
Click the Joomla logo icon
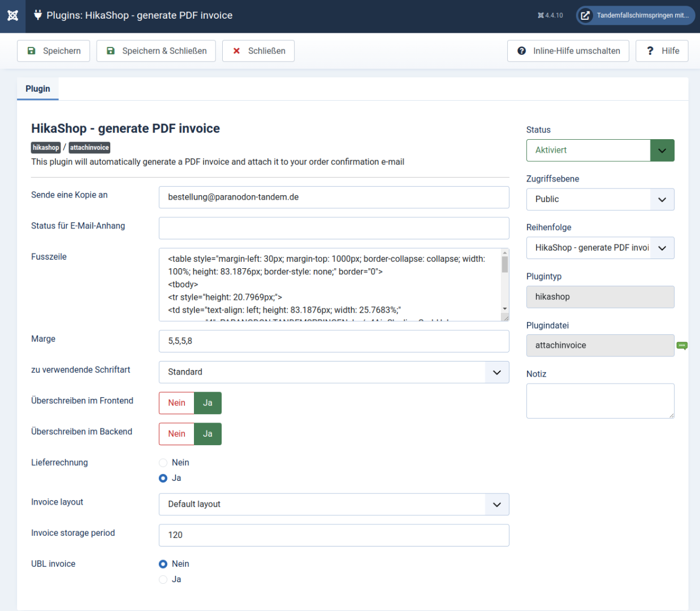[12, 15]
